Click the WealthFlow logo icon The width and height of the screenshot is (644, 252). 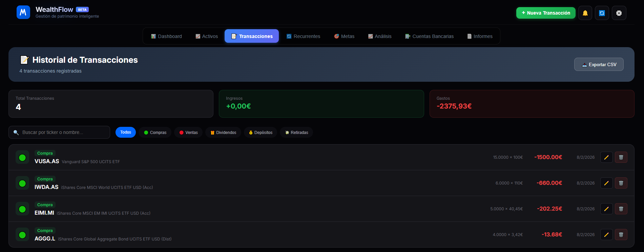[x=23, y=12]
